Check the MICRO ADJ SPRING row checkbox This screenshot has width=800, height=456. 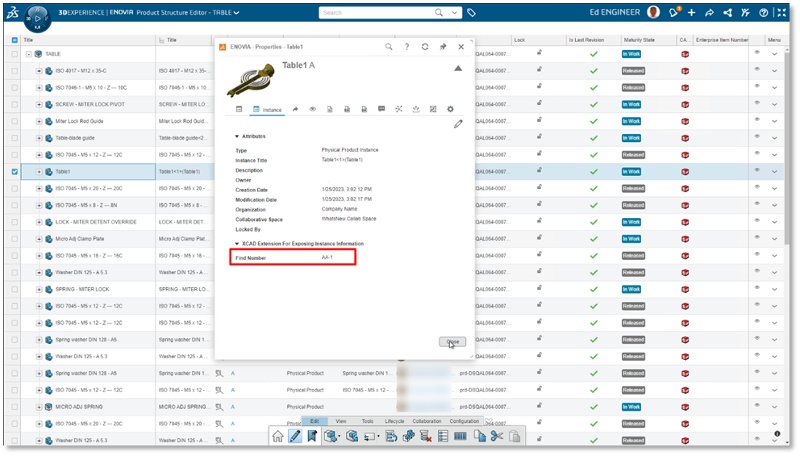pos(14,407)
